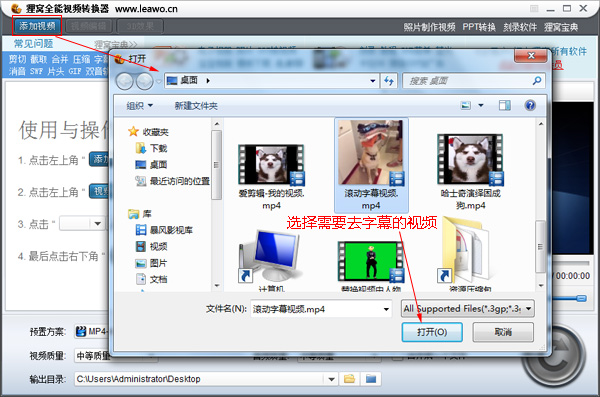Select the 常见问题 tab
Viewport: 600px width, 397px height.
click(33, 44)
